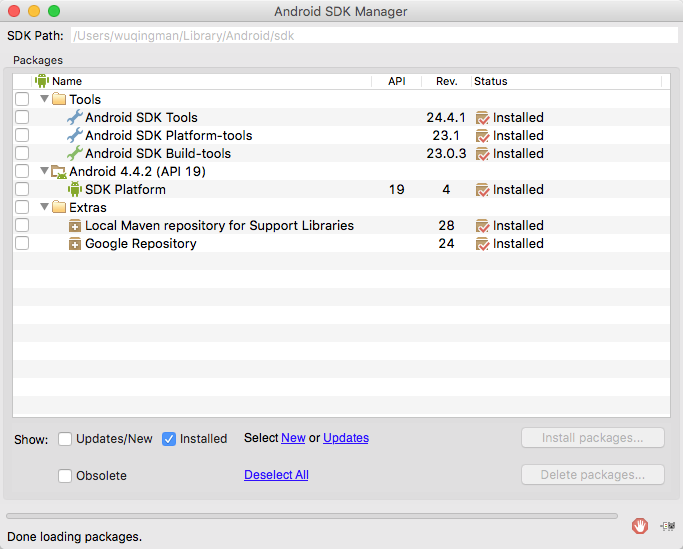Click the Local Maven repository package icon
This screenshot has width=683, height=549.
point(74,226)
